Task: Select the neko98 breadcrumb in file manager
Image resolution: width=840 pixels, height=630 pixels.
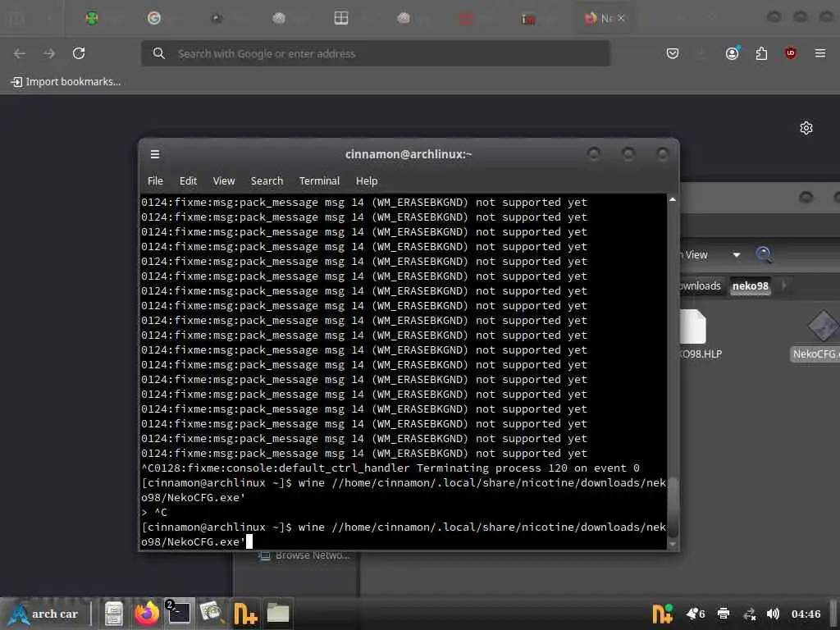Action: (x=750, y=286)
